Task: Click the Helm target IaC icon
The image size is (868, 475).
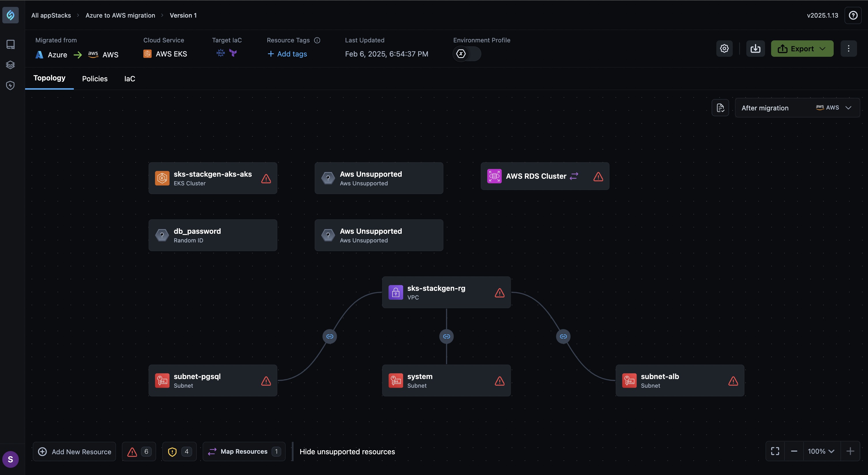Action: (221, 53)
